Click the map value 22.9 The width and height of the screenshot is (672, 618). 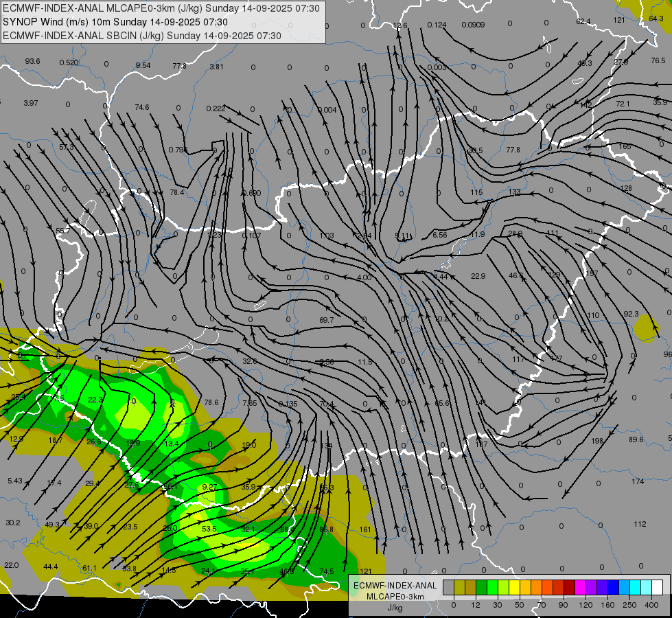pos(478,276)
